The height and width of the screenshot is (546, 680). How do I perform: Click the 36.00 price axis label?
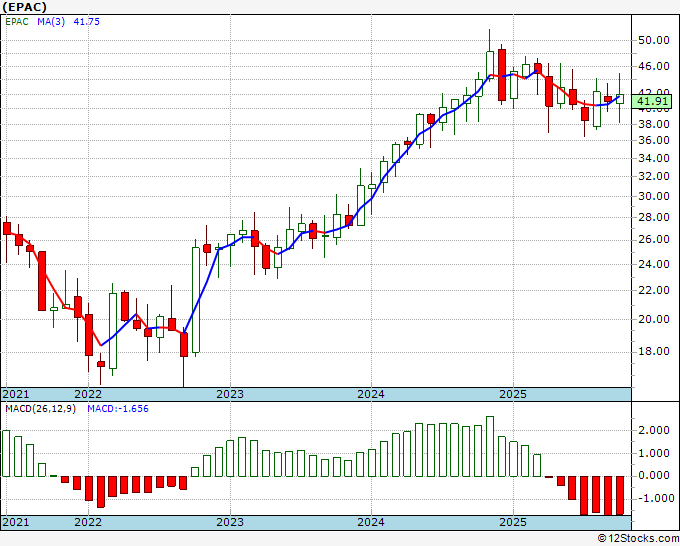pos(654,141)
